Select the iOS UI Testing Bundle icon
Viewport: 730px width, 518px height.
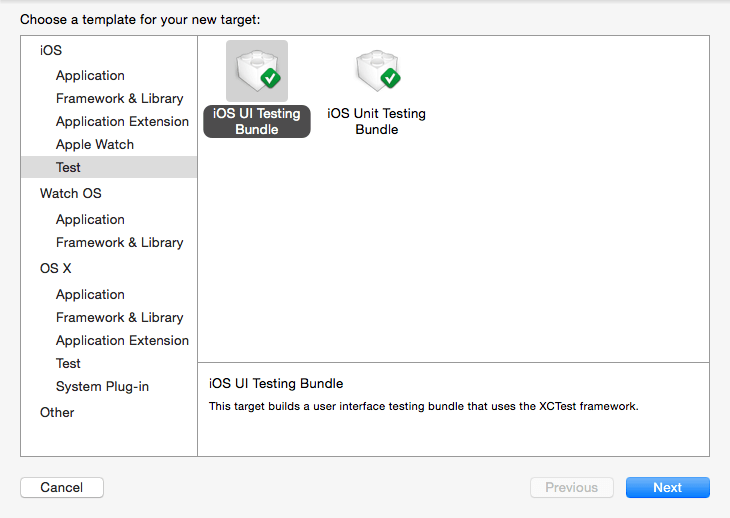[257, 71]
